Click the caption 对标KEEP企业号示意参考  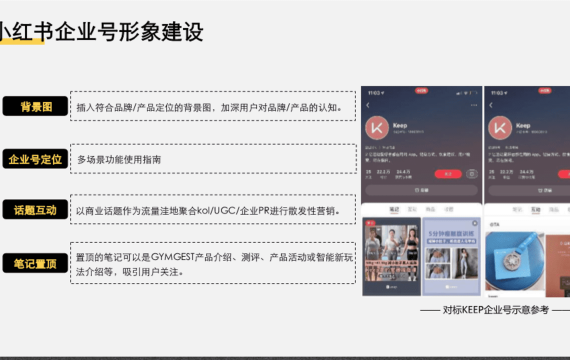[x=495, y=310]
